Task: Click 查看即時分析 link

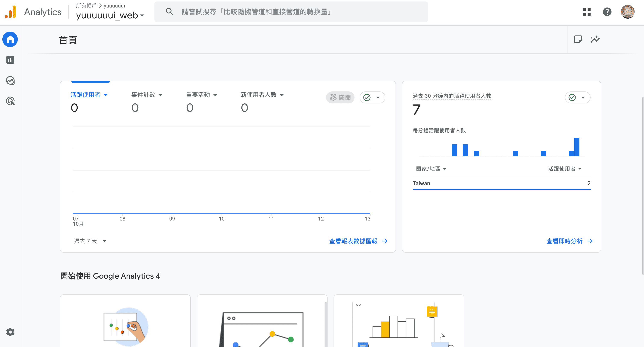Action: click(x=569, y=241)
